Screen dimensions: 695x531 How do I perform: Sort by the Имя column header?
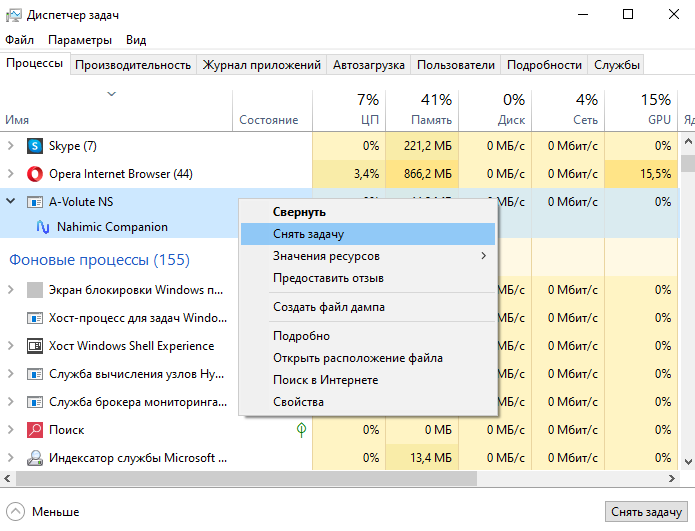(x=116, y=110)
